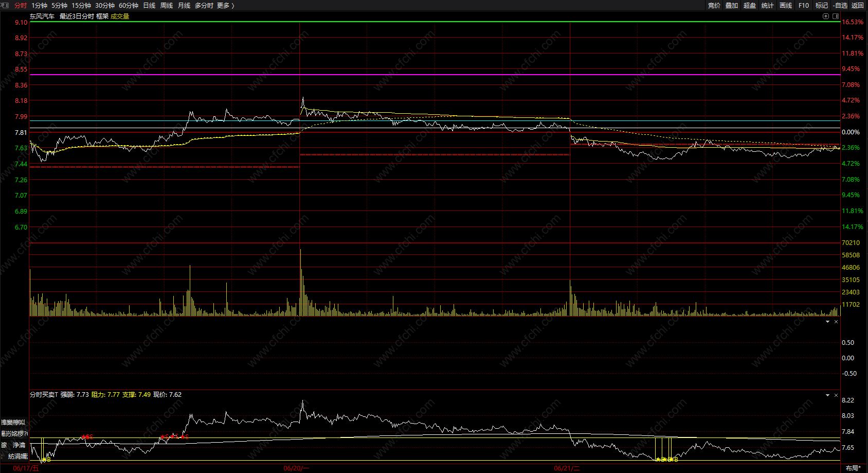Select the 30分钟 timeframe
The width and height of the screenshot is (868, 473).
(x=105, y=5)
